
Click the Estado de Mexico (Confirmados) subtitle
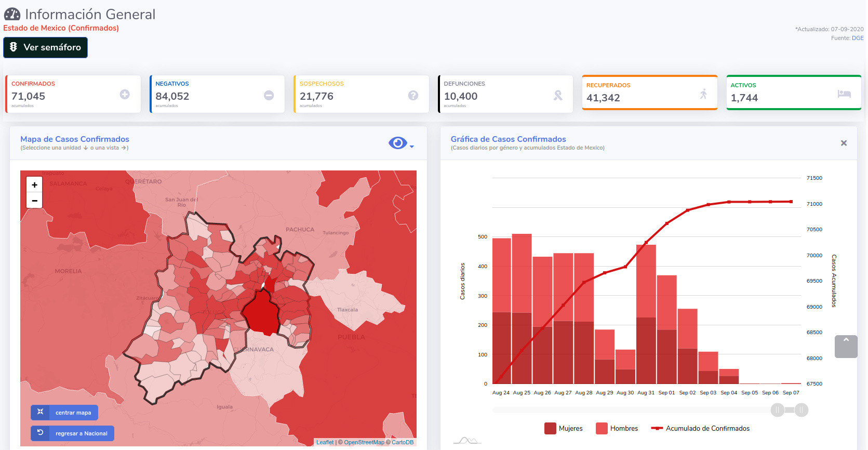61,28
